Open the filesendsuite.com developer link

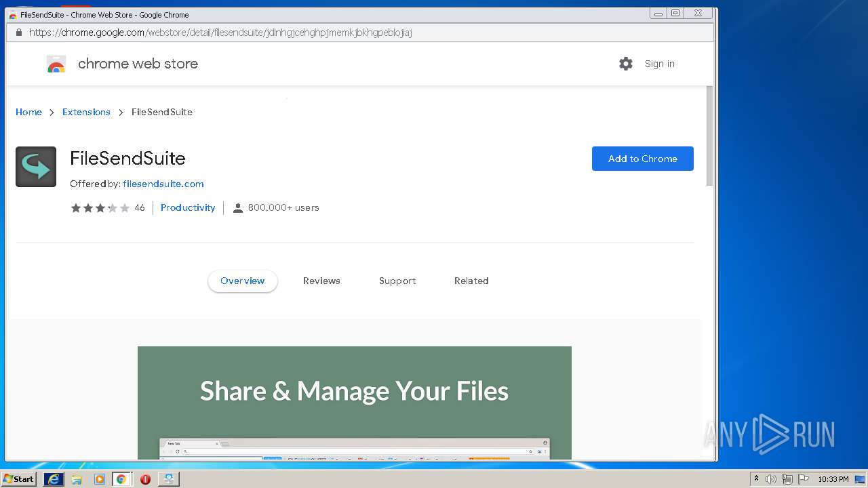coord(163,184)
